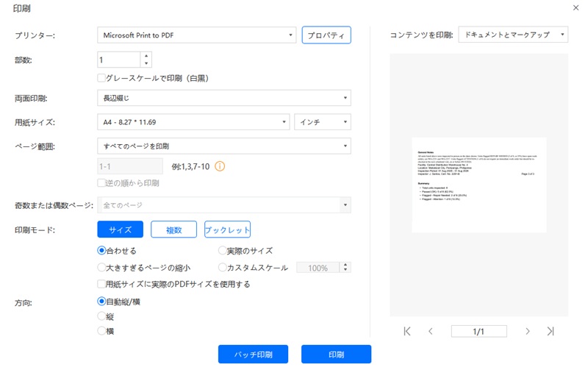
Task: Click the page range info icon
Action: [x=220, y=166]
